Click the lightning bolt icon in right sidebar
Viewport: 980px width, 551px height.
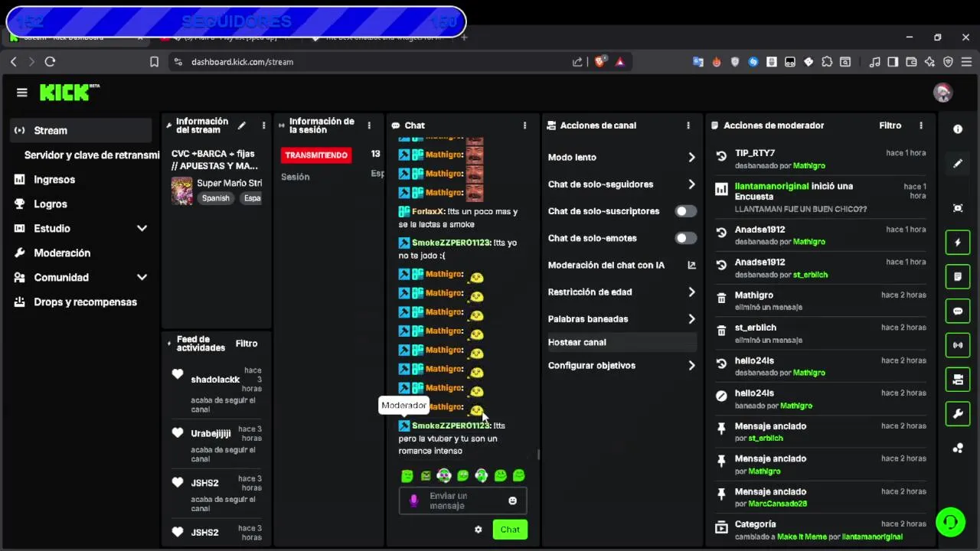pyautogui.click(x=958, y=243)
